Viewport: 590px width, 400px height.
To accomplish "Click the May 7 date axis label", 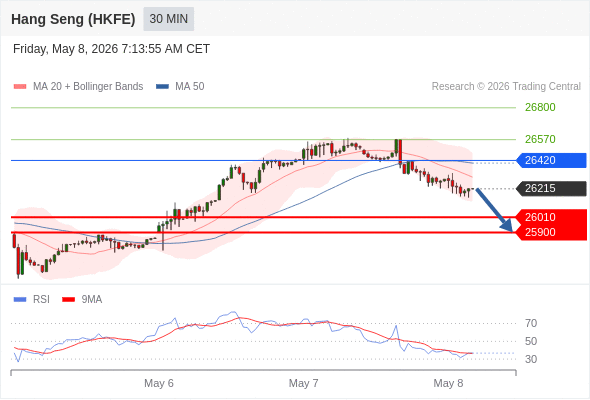I will [303, 383].
